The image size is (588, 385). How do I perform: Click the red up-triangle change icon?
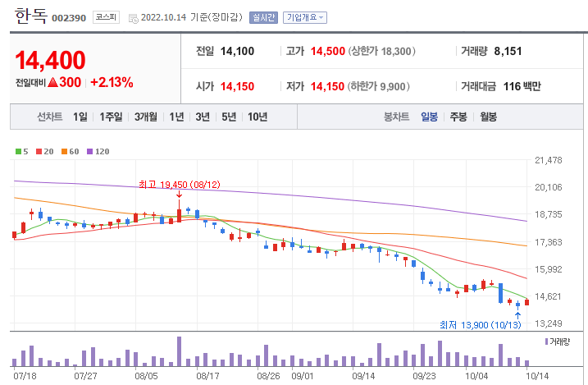pos(52,82)
